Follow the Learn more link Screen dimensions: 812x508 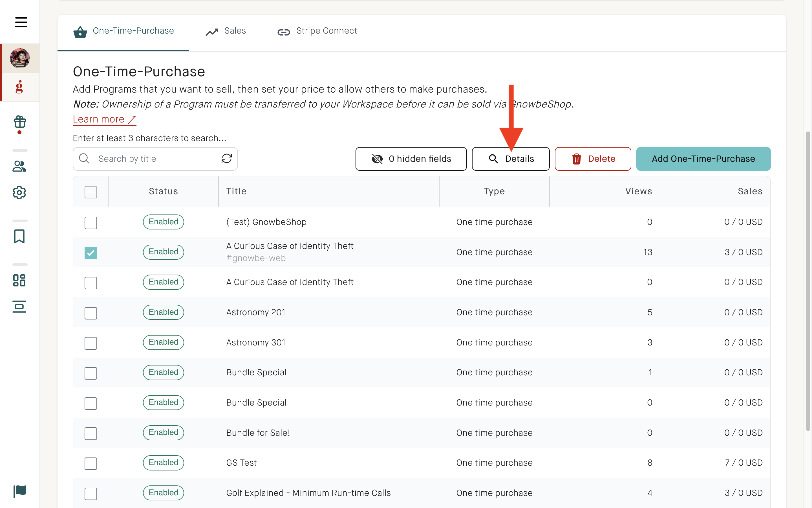coord(104,119)
